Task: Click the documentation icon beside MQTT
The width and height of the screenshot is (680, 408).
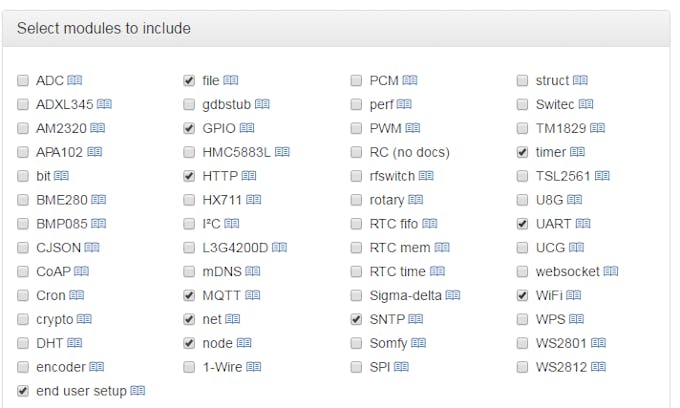Action: point(253,295)
